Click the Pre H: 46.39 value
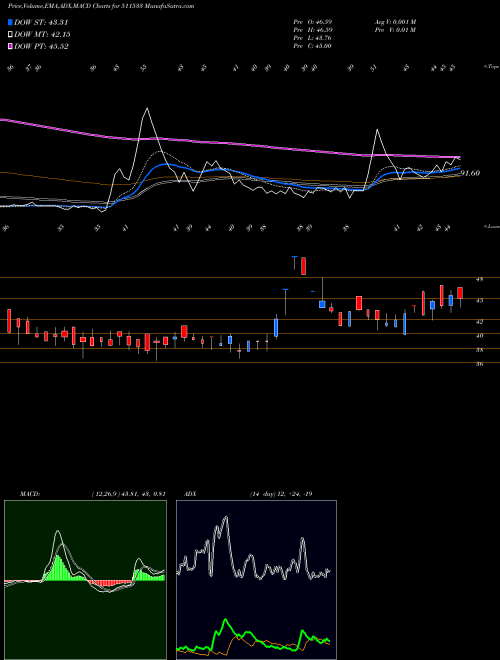The width and height of the screenshot is (500, 660). (x=312, y=30)
